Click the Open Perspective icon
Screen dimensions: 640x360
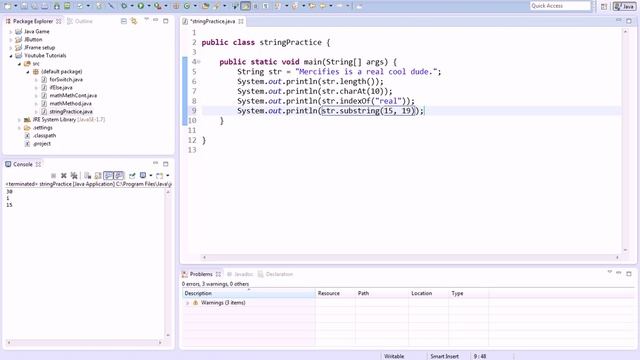tap(604, 6)
